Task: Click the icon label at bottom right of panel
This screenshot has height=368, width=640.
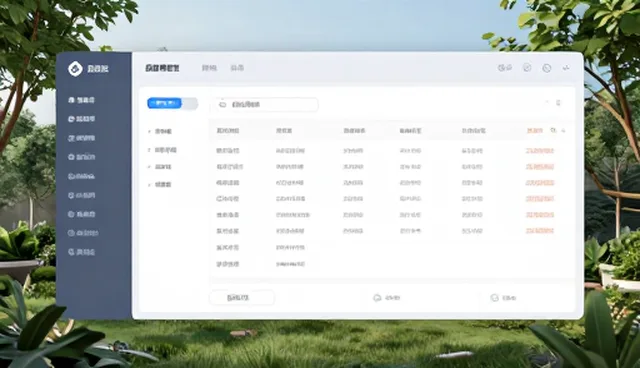Action: (503, 298)
